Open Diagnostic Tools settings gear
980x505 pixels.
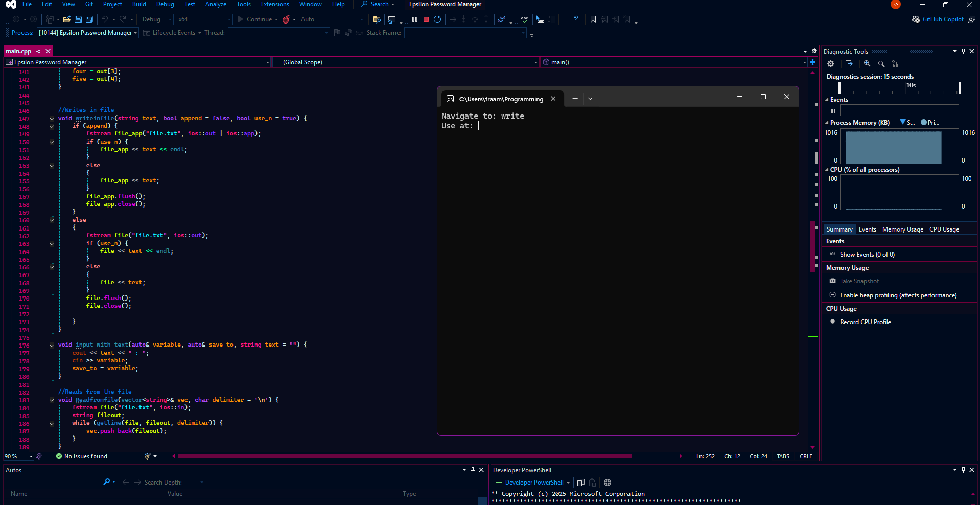pos(831,64)
